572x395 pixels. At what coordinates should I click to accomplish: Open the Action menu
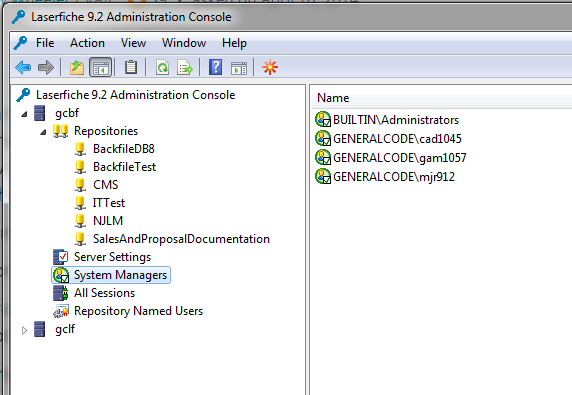point(87,43)
